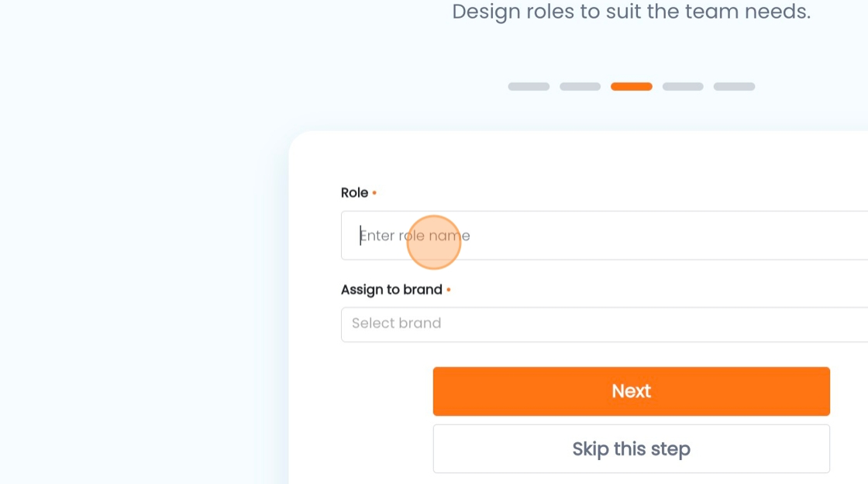
Task: Click the Skip this step button
Action: click(631, 449)
